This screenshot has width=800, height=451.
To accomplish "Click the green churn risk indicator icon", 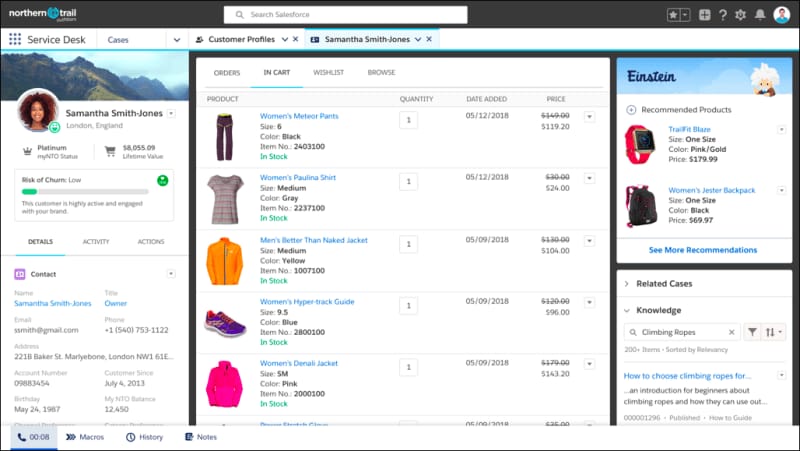I will (163, 180).
